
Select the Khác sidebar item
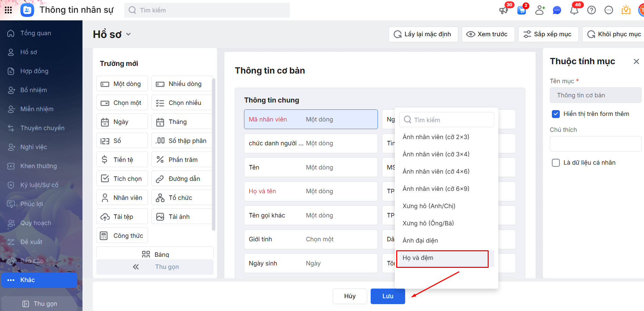click(39, 280)
